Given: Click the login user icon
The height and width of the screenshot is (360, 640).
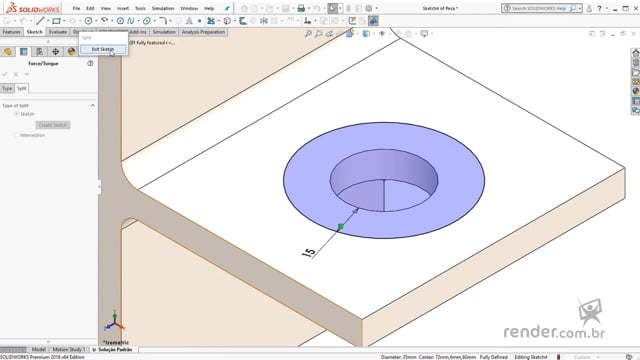Looking at the screenshot, I should [589, 8].
